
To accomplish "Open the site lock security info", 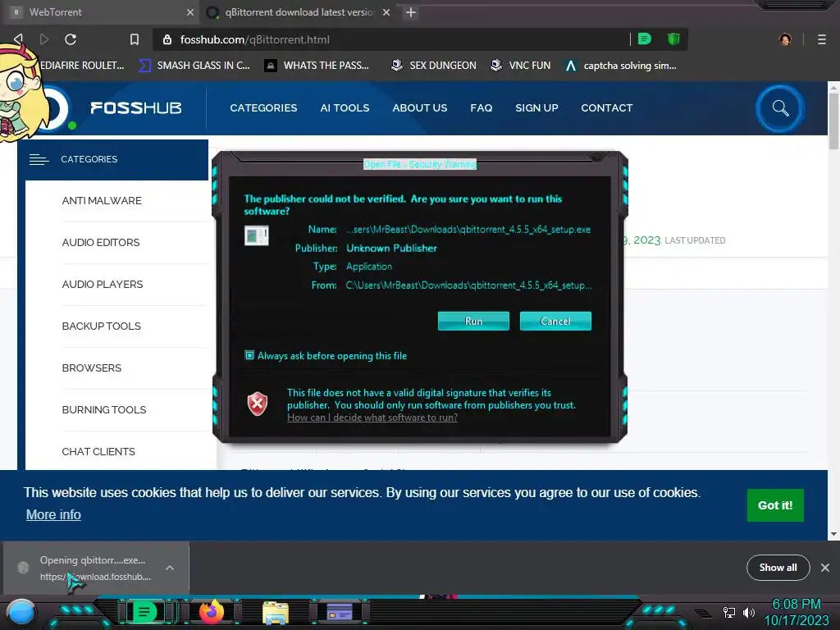I will pyautogui.click(x=167, y=39).
